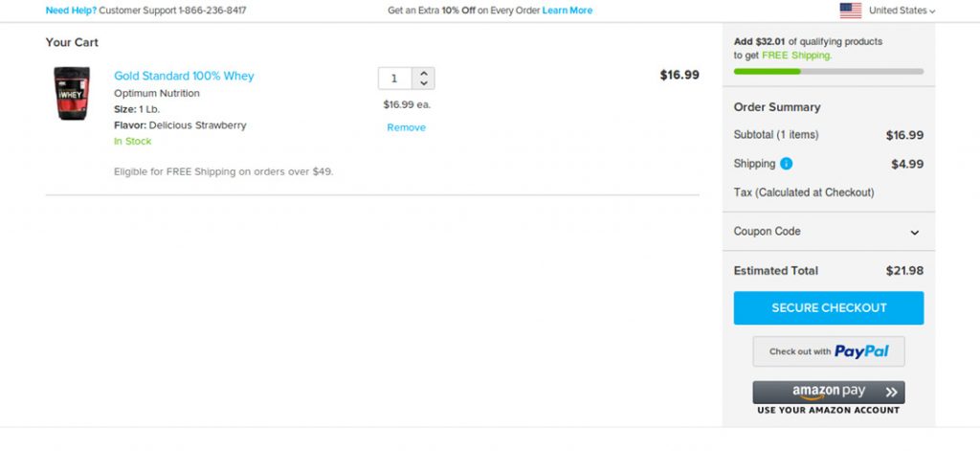This screenshot has width=980, height=451.
Task: Increase quantity with the up arrow
Action: 424,73
